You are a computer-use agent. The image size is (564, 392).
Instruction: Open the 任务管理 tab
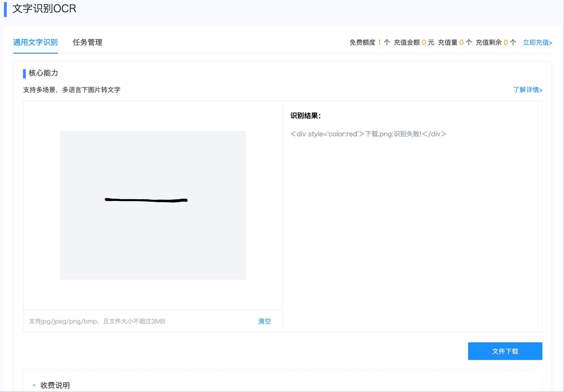tap(87, 42)
